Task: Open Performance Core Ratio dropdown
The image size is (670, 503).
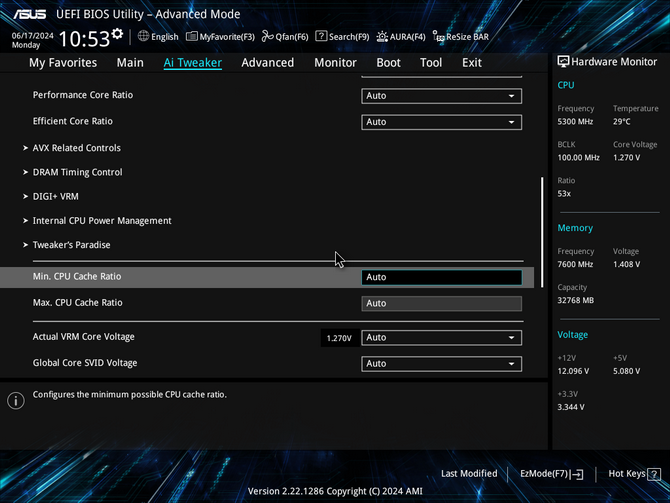Action: coord(441,96)
